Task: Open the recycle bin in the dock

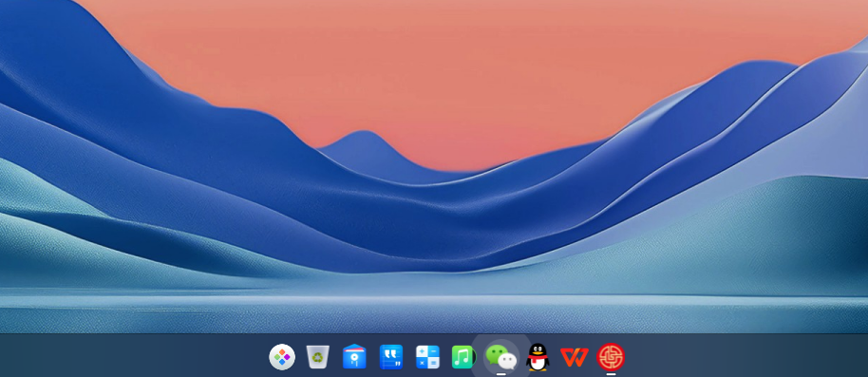Action: click(x=318, y=357)
